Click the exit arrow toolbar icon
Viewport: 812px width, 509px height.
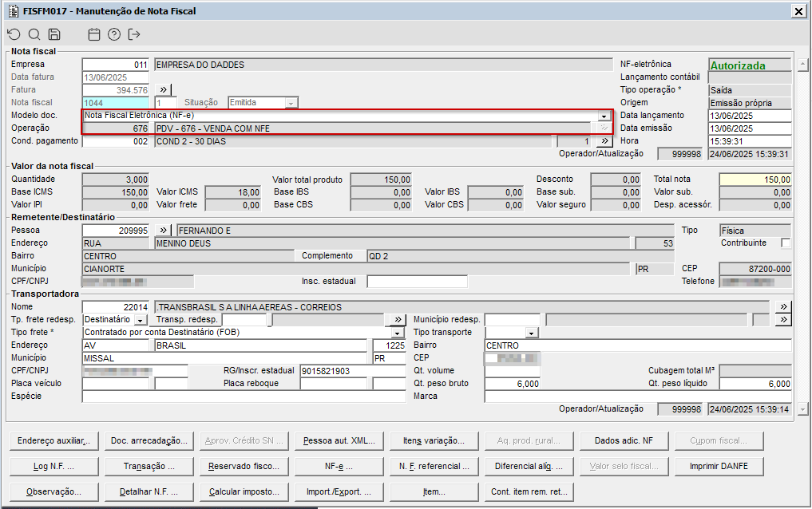[134, 34]
